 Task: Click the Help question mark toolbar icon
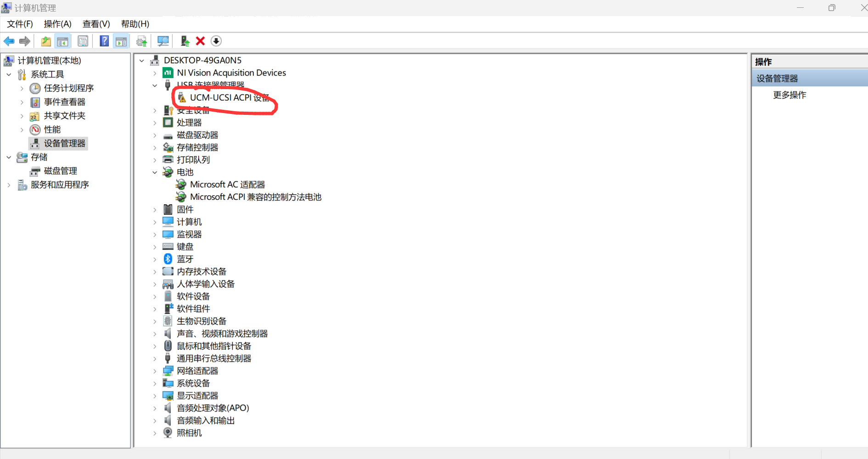click(104, 41)
